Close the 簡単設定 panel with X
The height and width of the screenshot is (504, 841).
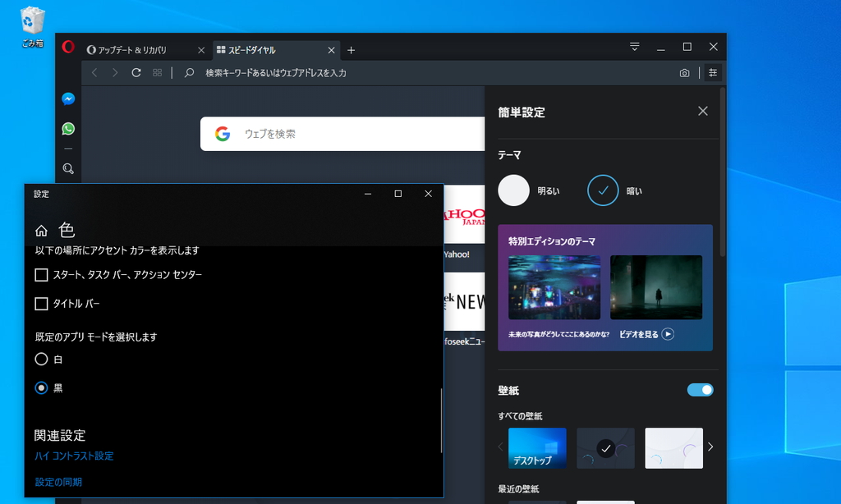pyautogui.click(x=703, y=110)
